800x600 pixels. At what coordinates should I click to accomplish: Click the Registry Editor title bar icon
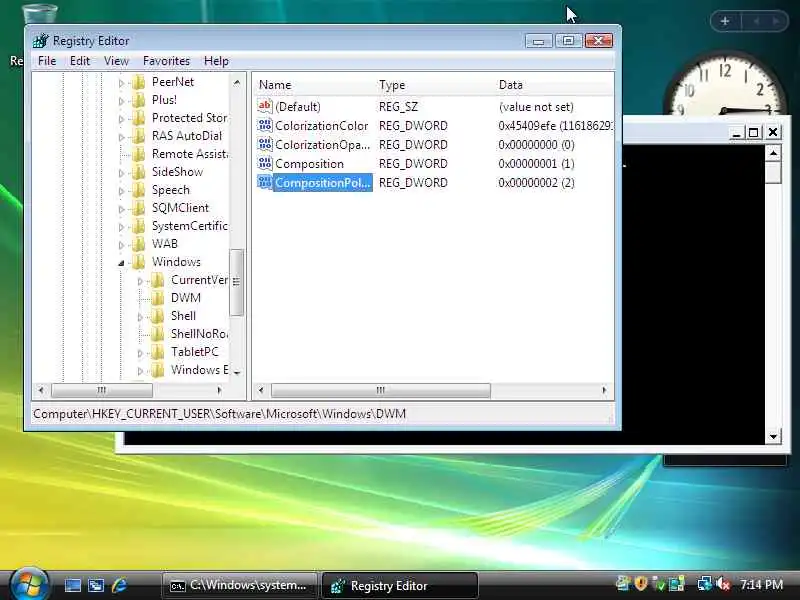coord(40,41)
